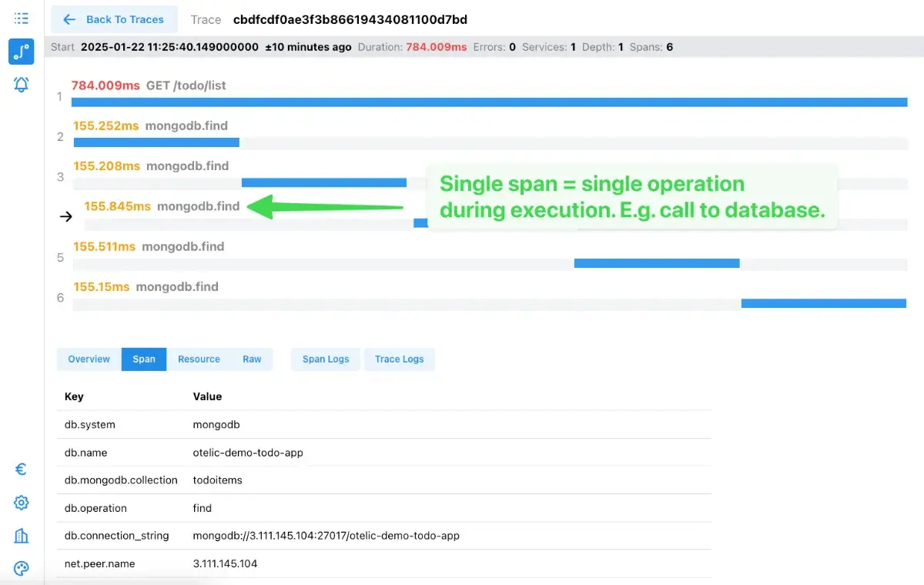Open the settings gear icon
Screen dimensions: 924x585
point(22,503)
